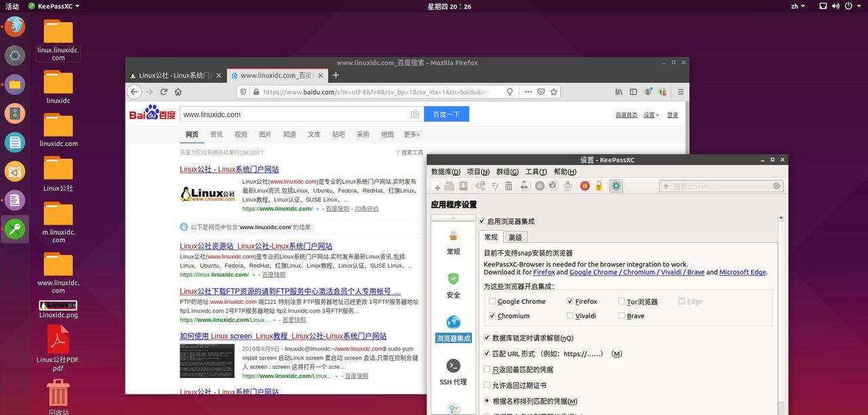868x415 pixels.
Task: Open the system status menu in top bar
Action: click(842, 6)
